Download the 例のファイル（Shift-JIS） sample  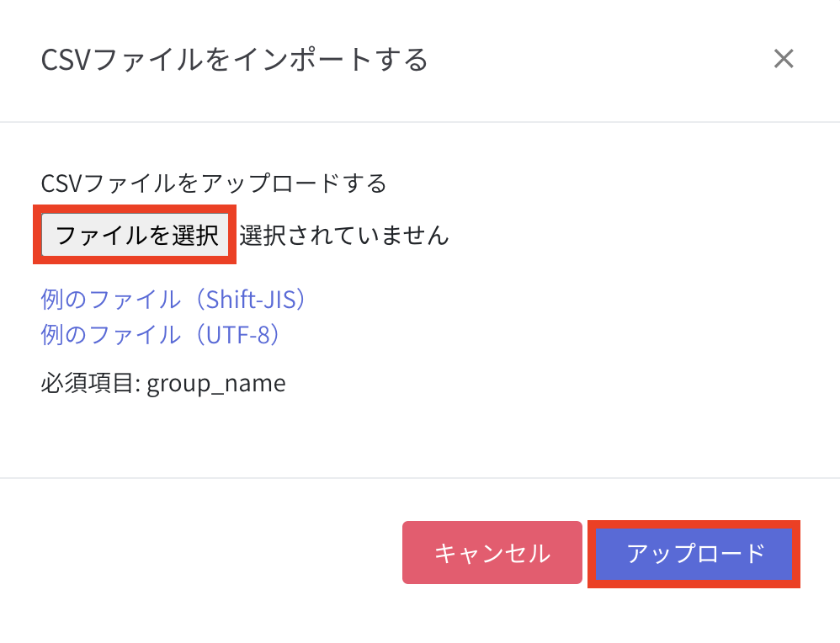point(173,299)
